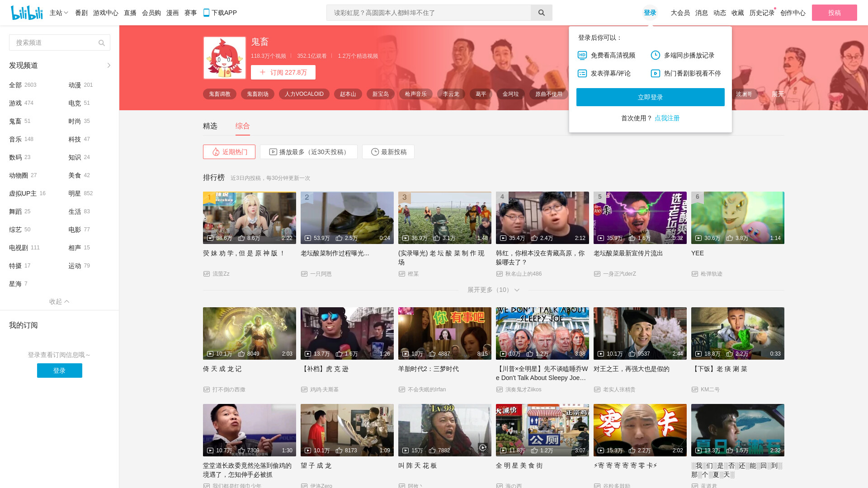
Task: Click UP icon beside KM二号
Action: click(x=695, y=389)
